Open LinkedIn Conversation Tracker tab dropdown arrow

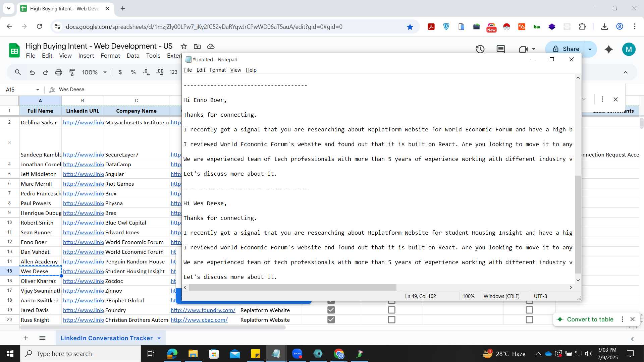[159, 338]
